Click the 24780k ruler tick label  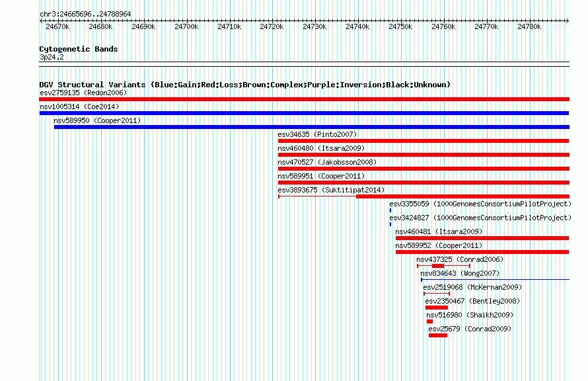(529, 26)
